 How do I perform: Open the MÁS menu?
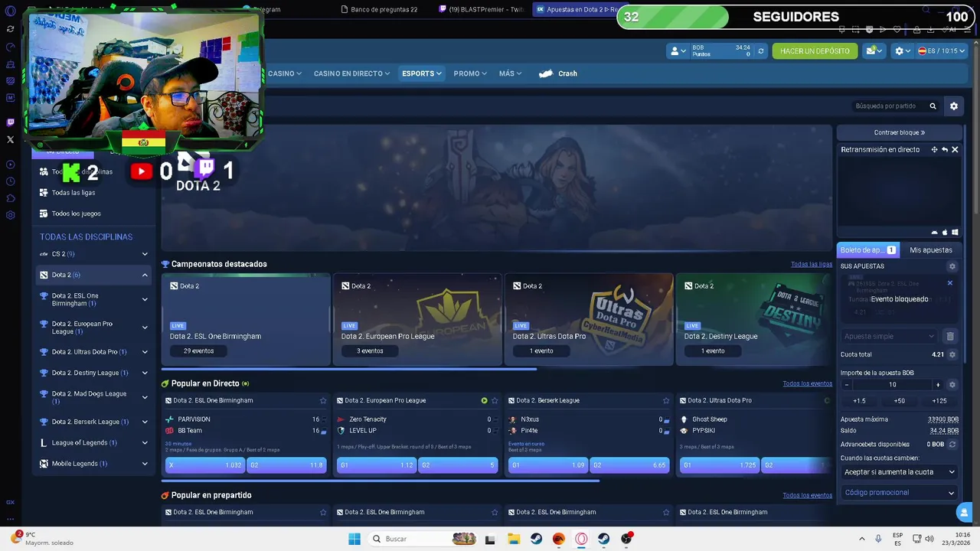[510, 73]
